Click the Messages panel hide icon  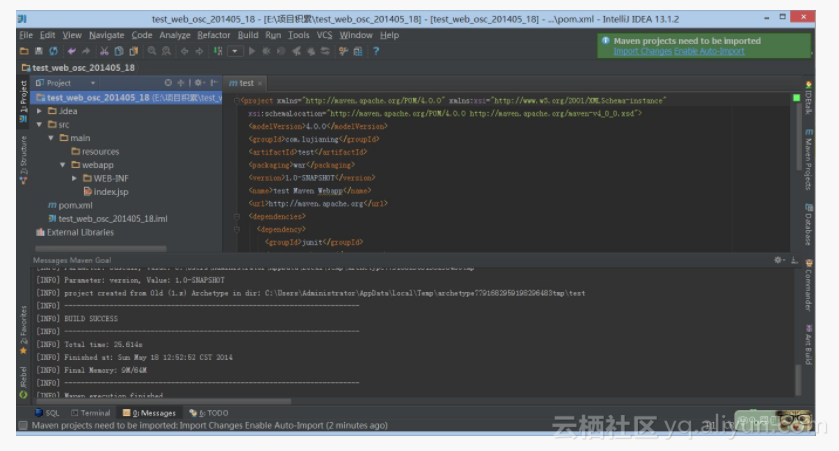795,261
